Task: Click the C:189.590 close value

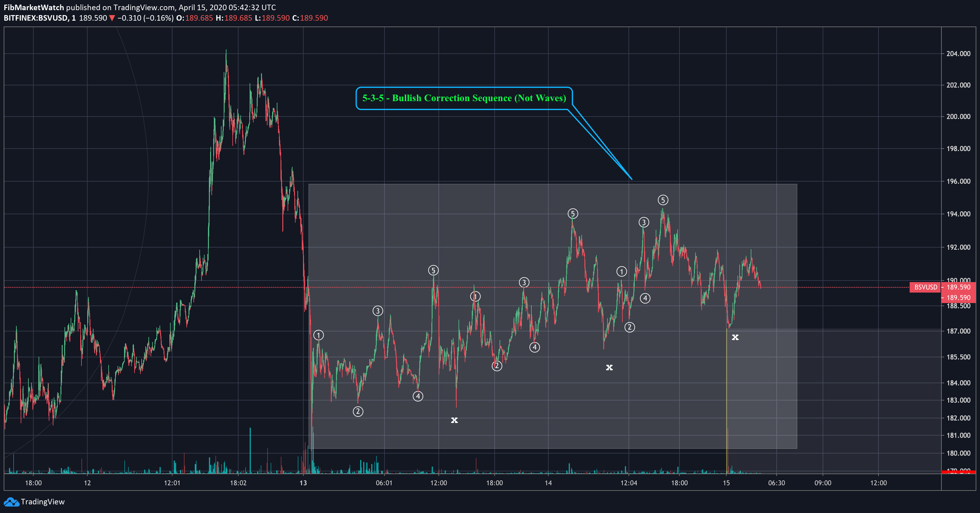Action: click(x=310, y=18)
